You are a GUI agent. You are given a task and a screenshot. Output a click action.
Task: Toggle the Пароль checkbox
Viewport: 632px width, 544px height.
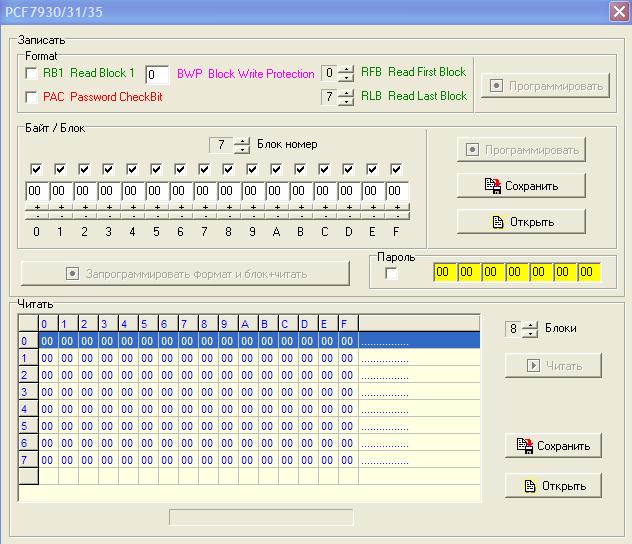point(391,273)
